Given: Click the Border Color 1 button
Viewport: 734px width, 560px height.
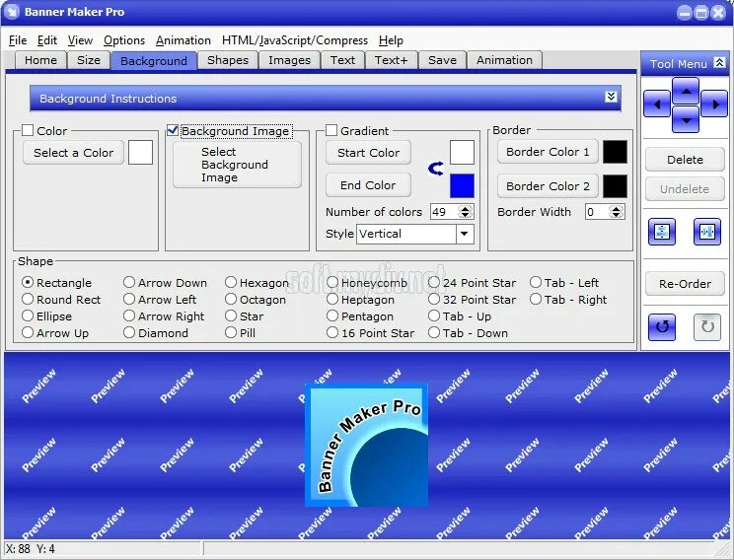Looking at the screenshot, I should 548,152.
